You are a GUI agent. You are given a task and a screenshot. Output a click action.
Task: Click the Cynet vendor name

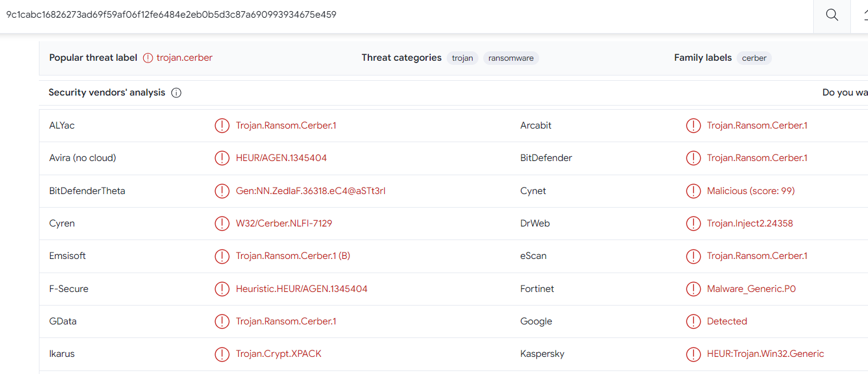coord(533,191)
